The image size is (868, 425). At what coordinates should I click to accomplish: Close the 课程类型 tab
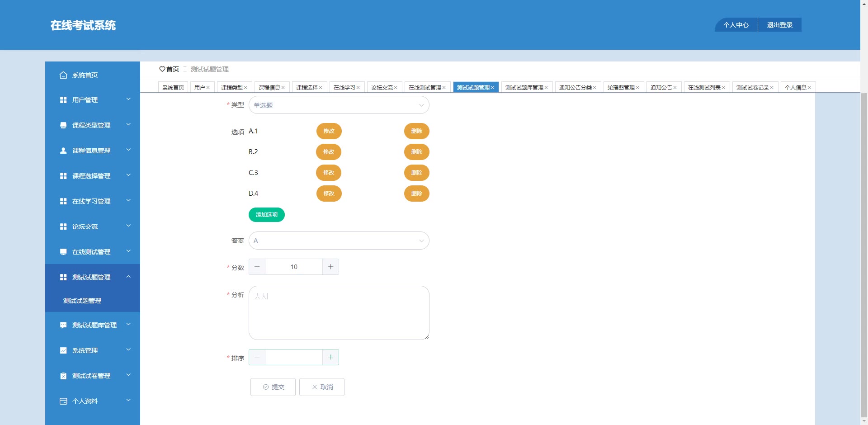coord(245,88)
